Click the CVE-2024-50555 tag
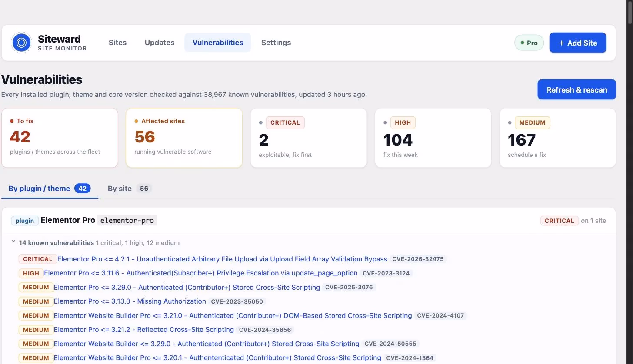 pyautogui.click(x=390, y=344)
